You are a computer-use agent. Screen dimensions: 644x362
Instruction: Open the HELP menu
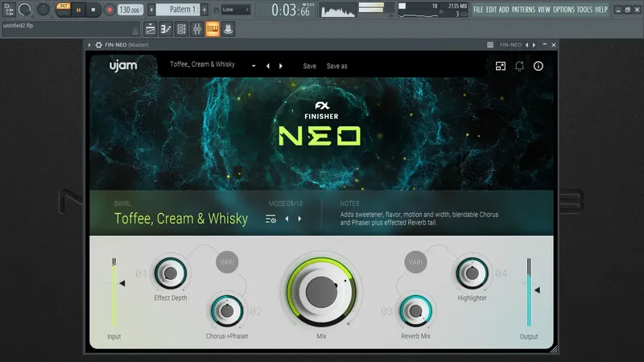pyautogui.click(x=601, y=10)
